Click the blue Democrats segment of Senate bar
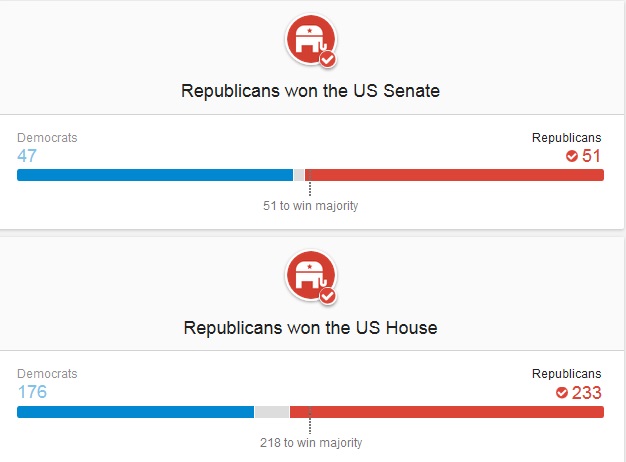 [155, 175]
